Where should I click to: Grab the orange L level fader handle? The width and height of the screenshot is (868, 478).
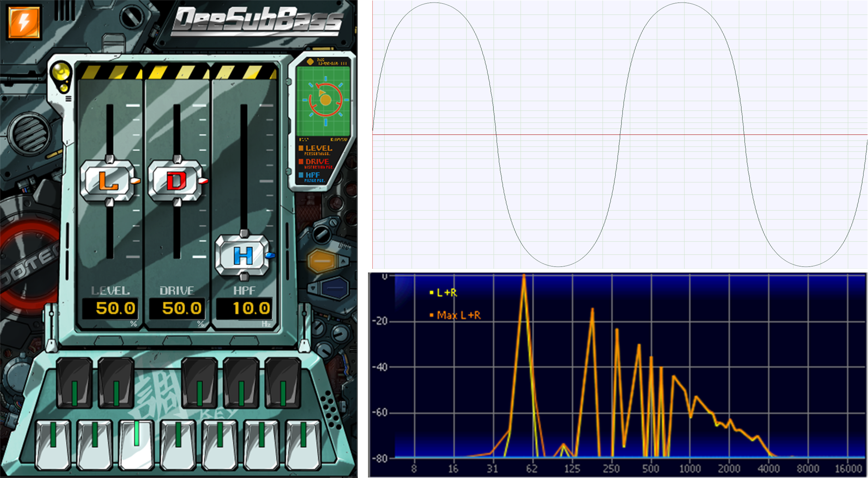coord(109,181)
